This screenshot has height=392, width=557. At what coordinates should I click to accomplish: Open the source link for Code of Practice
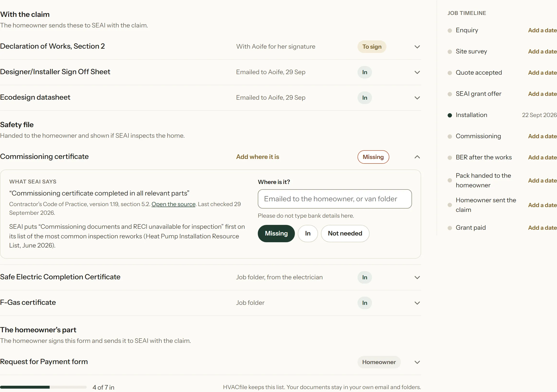(x=173, y=204)
